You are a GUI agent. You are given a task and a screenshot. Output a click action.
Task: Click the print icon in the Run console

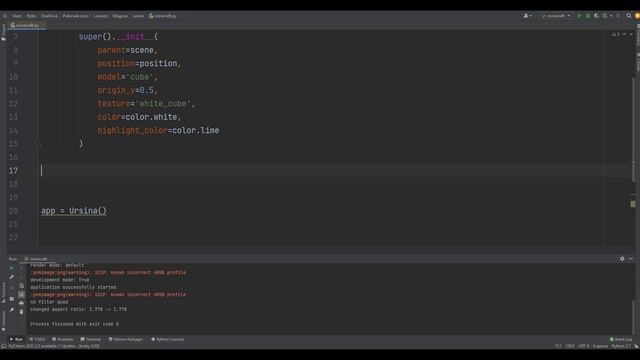pos(22,303)
